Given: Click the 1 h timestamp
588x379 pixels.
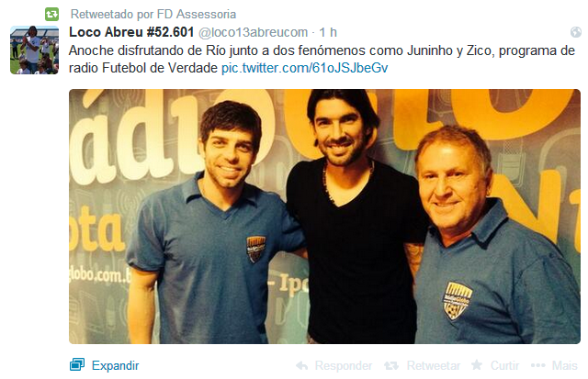Looking at the screenshot, I should click(328, 33).
